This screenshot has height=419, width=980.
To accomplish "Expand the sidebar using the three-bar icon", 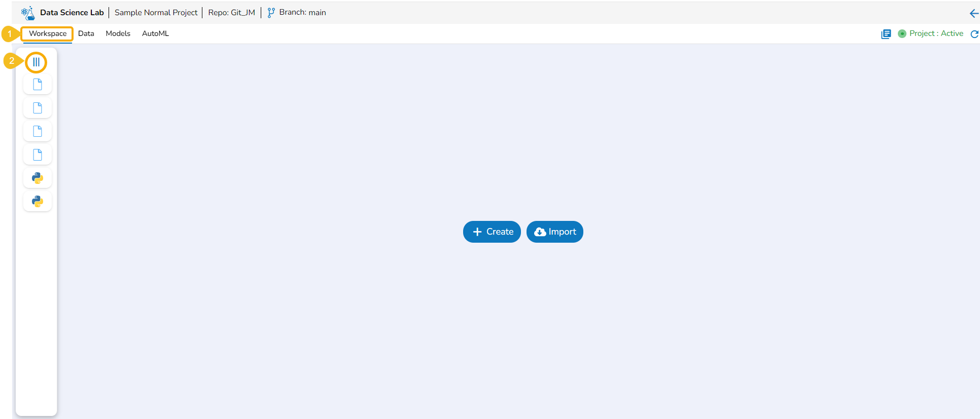I will [36, 62].
